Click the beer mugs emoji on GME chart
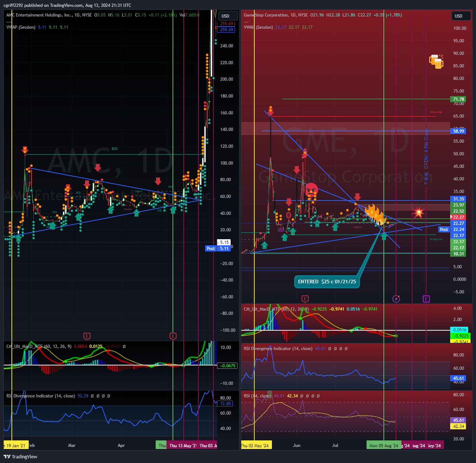This screenshot has height=463, width=476. point(436,61)
